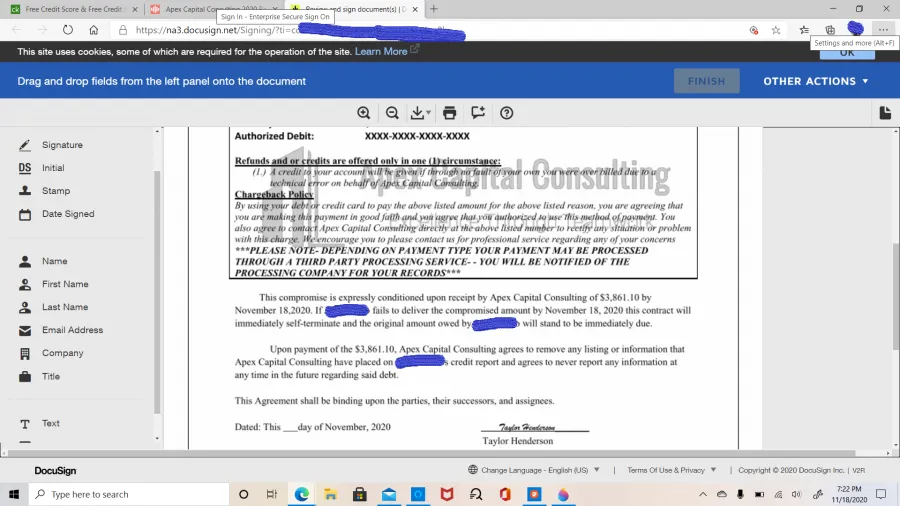Screen dimensions: 900x506
Task: Open Microsoft Store from taskbar
Action: pos(360,494)
